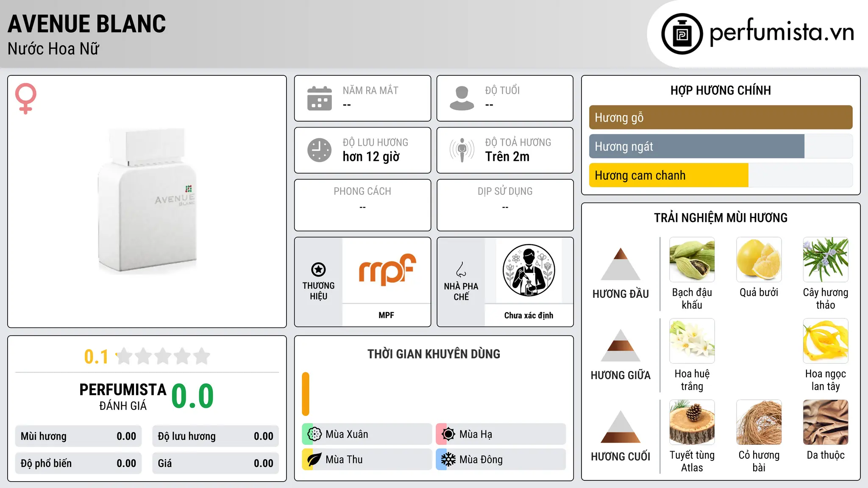Click the yellow 0.1 user rating number

point(96,357)
